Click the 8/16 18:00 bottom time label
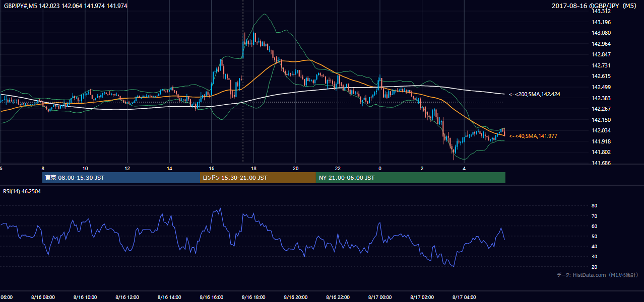Image resolution: width=644 pixels, height=302 pixels. pyautogui.click(x=253, y=297)
